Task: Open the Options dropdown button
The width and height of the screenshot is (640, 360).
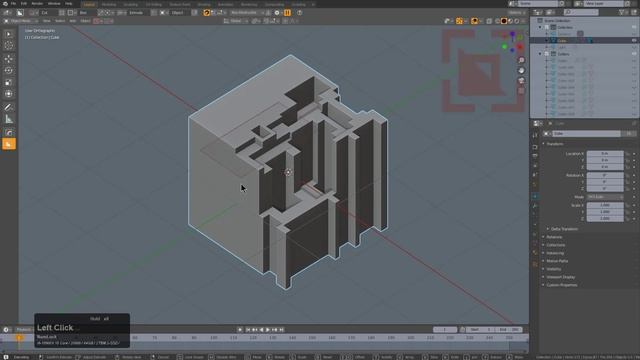Action: [516, 13]
